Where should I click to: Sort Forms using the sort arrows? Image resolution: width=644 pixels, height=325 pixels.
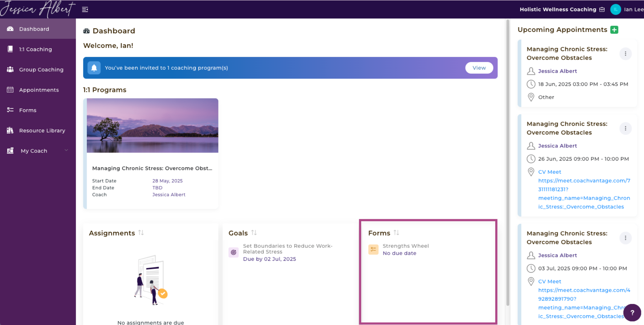pyautogui.click(x=396, y=232)
